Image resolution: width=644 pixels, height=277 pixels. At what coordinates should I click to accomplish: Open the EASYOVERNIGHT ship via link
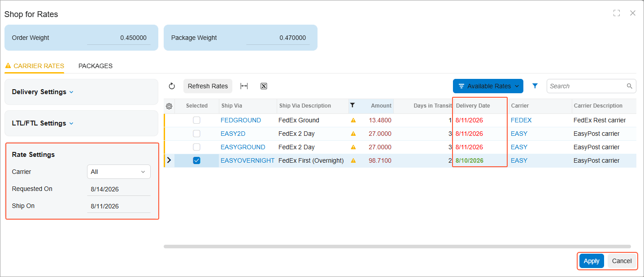248,160
